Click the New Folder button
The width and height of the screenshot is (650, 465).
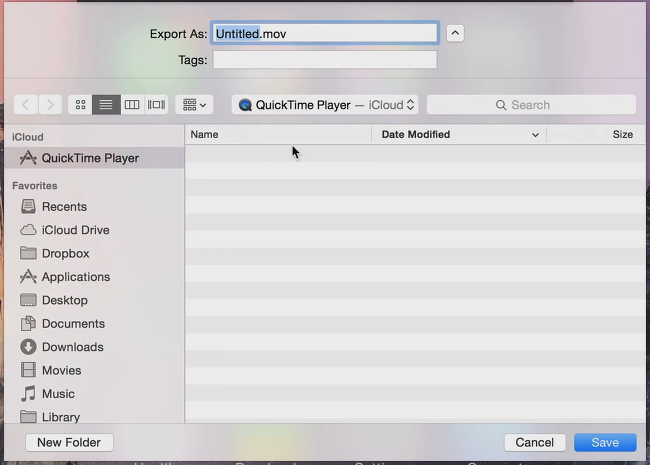pos(69,443)
